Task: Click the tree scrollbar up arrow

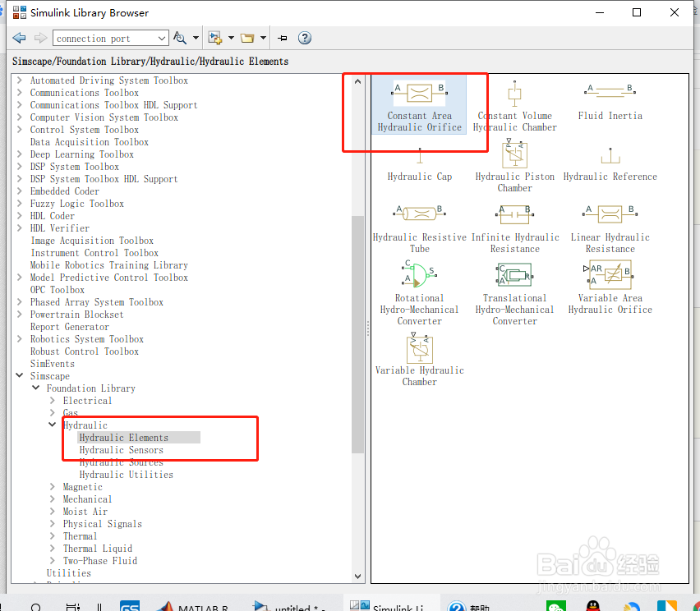Action: (x=357, y=81)
